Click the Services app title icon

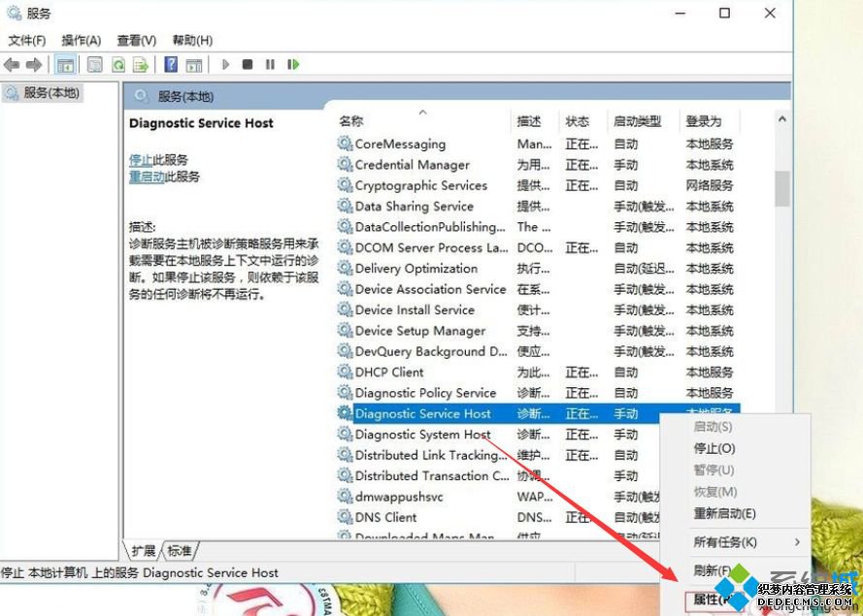(14, 12)
